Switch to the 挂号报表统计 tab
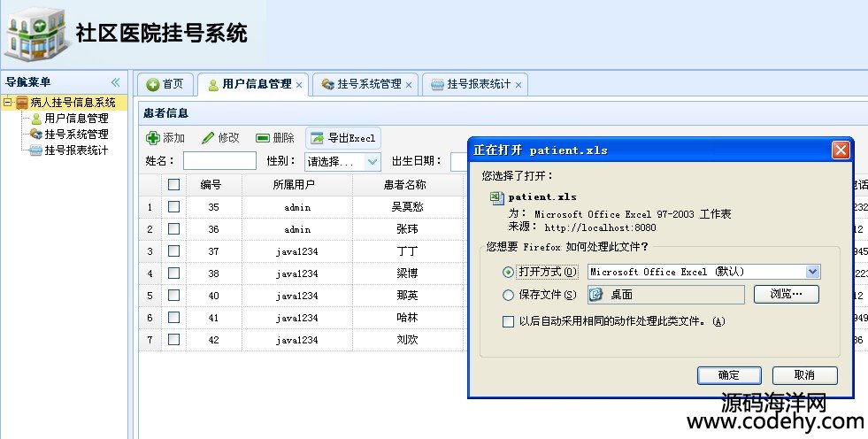Viewport: 868px width, 439px height. 474,84
